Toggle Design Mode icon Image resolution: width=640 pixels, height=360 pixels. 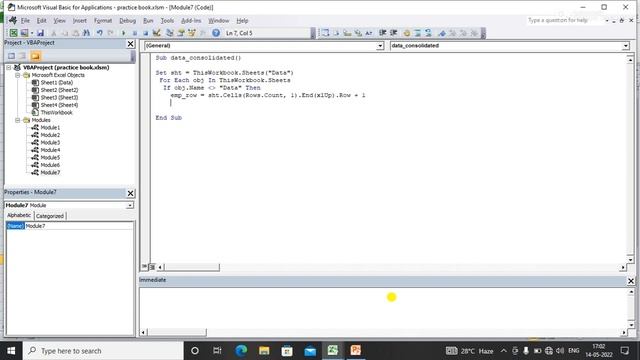[157, 33]
